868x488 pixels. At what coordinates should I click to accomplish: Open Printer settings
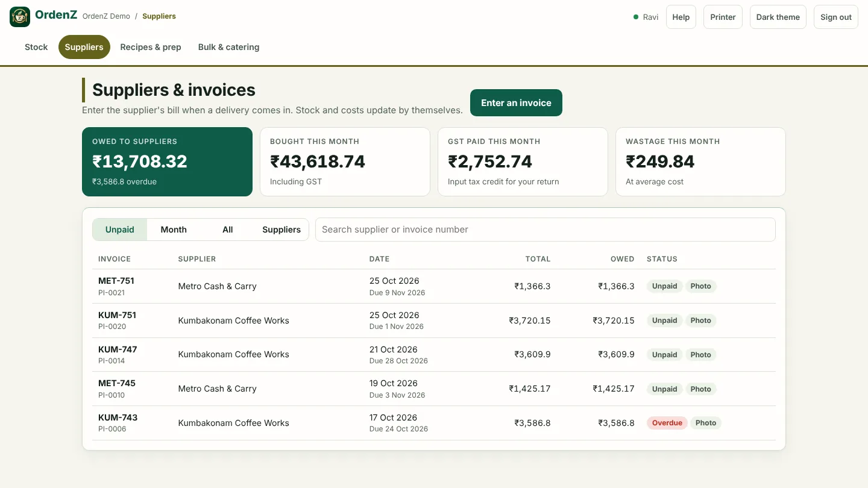point(723,17)
